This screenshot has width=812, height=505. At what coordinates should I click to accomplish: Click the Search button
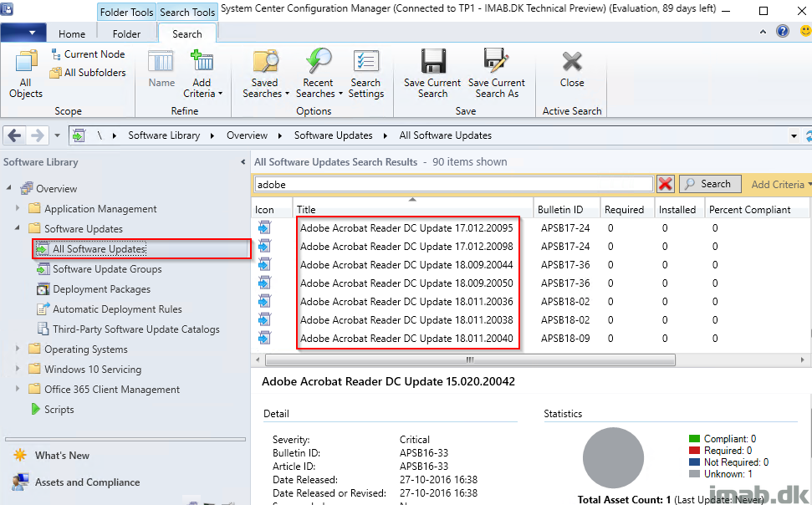coord(710,184)
